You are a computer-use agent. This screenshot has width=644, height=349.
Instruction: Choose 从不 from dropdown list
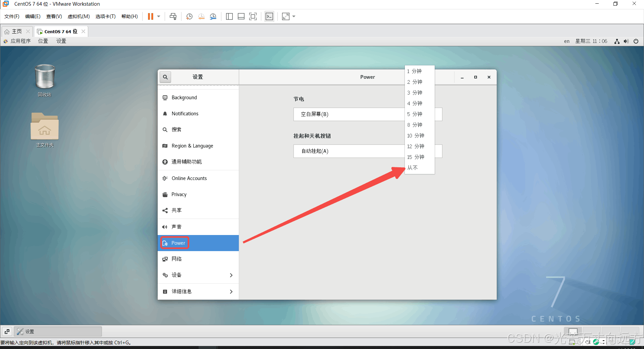click(420, 168)
